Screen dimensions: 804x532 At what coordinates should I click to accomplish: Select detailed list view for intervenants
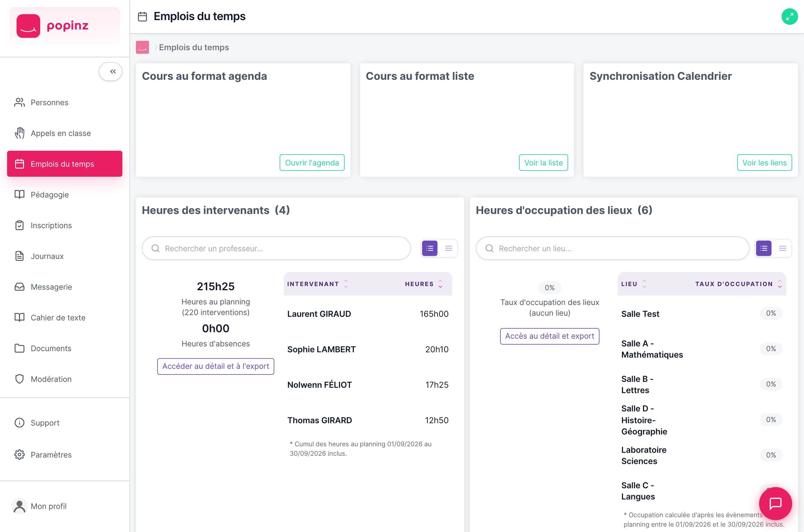pyautogui.click(x=430, y=248)
